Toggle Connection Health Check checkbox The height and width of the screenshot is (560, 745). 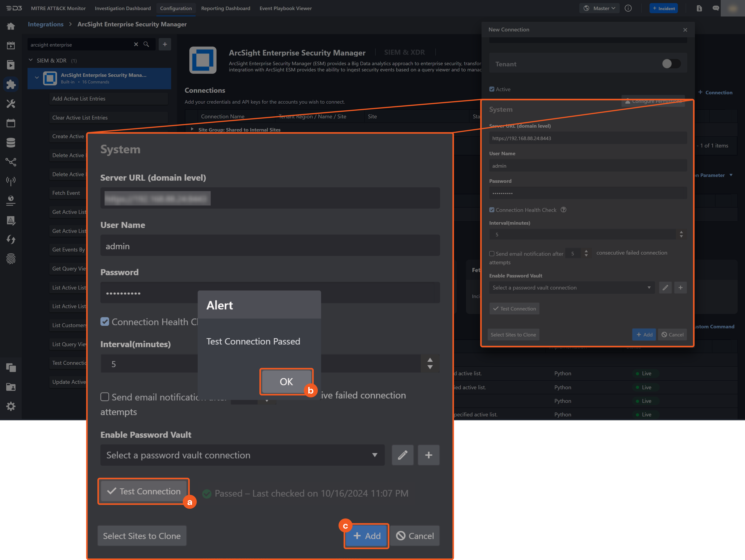pos(105,322)
